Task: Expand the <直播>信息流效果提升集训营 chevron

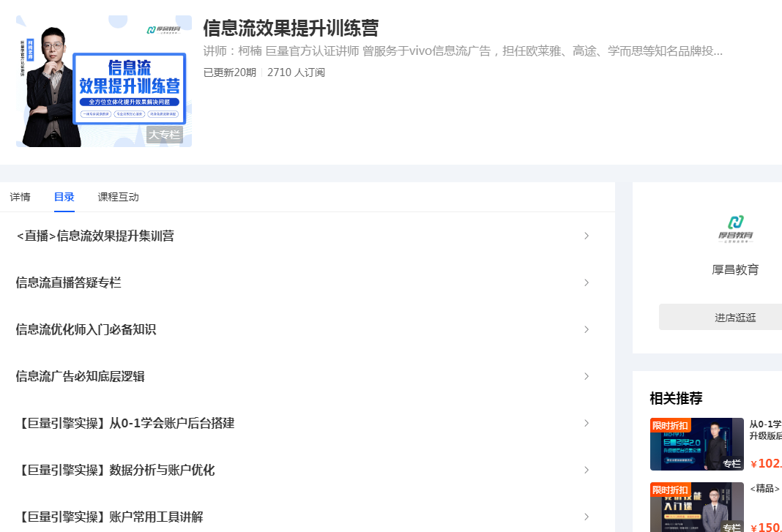Action: pyautogui.click(x=586, y=236)
